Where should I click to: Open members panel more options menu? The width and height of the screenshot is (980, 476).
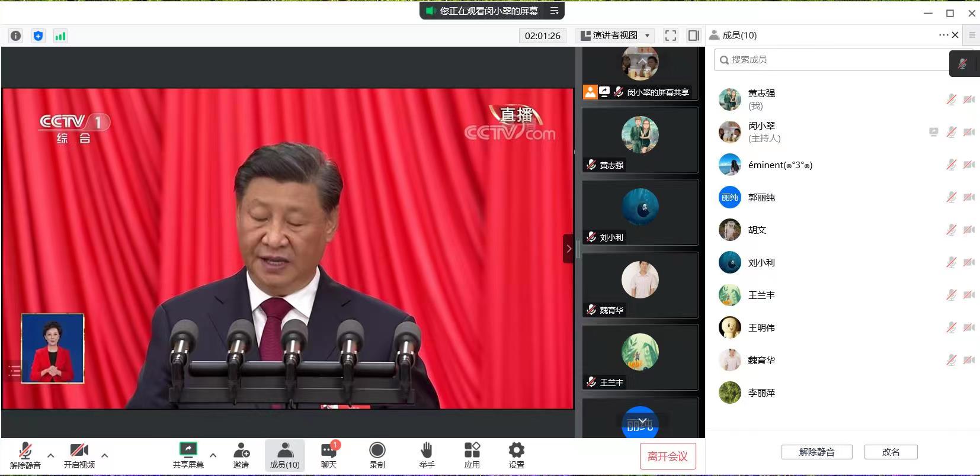943,35
